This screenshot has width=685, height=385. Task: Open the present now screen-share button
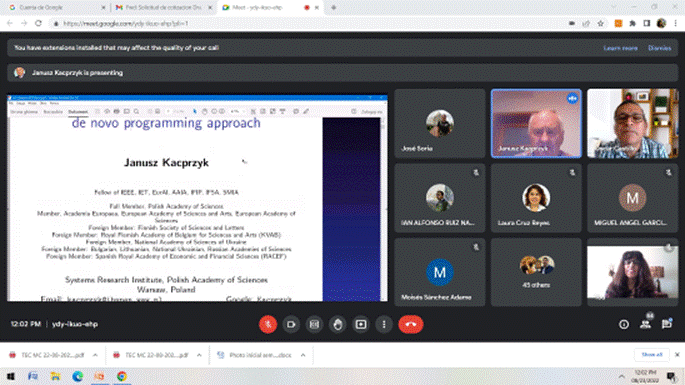(x=361, y=324)
